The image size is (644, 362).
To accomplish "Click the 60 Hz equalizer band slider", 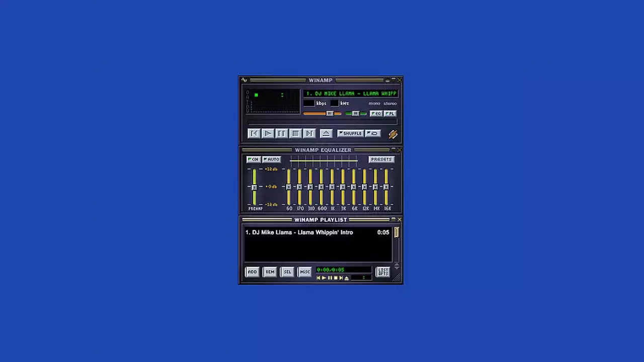I will [289, 187].
